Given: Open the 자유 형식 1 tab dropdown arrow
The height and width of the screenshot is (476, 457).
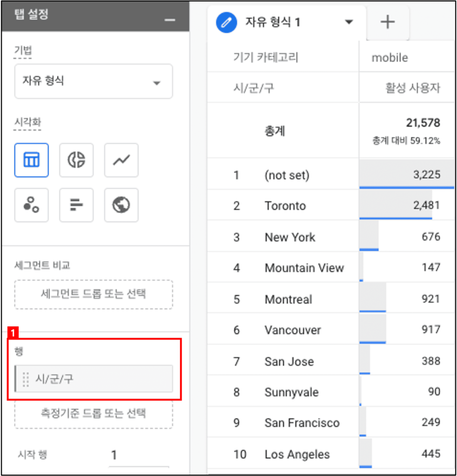Looking at the screenshot, I should (x=349, y=22).
